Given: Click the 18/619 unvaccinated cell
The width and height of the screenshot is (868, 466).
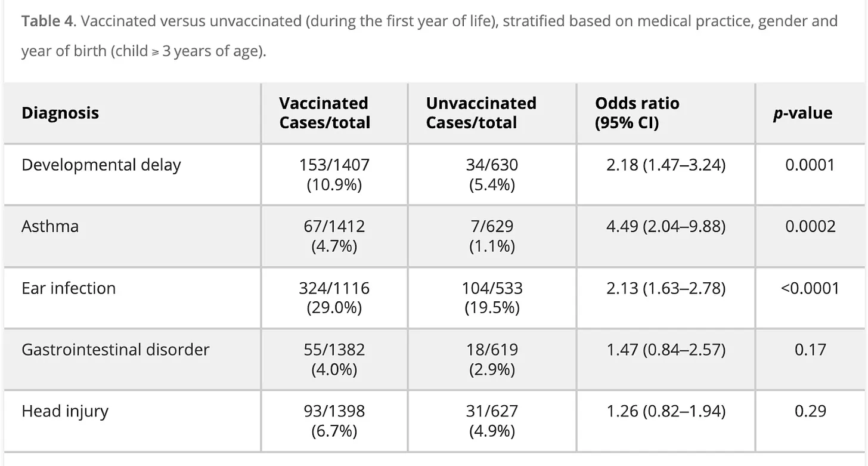Looking at the screenshot, I should pyautogui.click(x=492, y=359).
